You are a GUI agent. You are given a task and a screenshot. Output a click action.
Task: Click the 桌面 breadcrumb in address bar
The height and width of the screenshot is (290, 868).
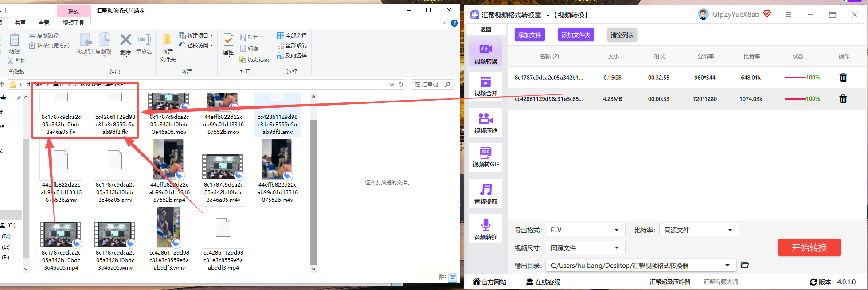point(59,84)
